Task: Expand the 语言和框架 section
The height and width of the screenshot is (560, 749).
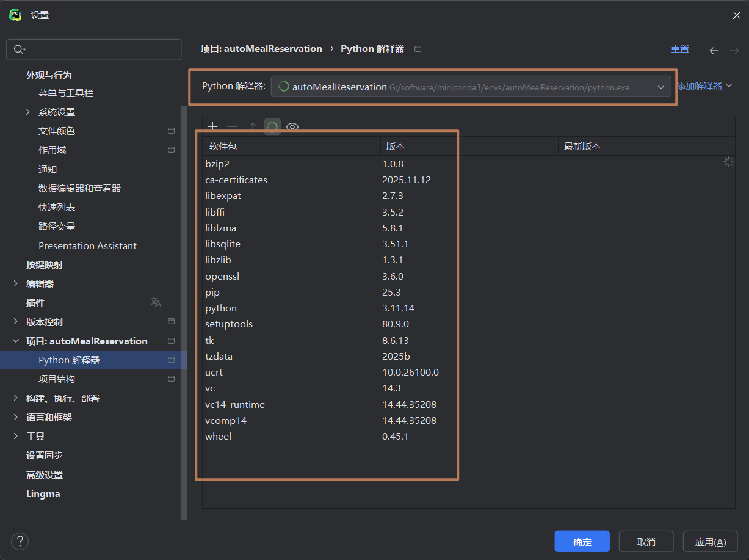Action: [x=16, y=417]
